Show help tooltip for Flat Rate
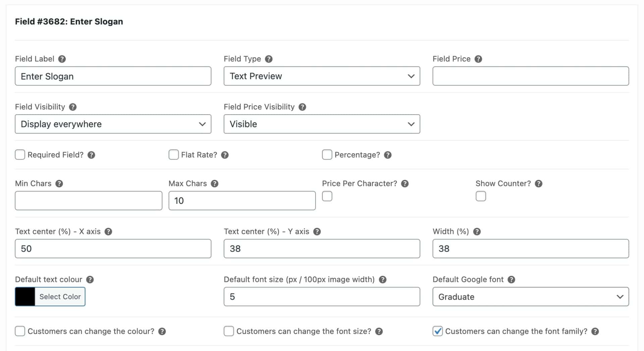This screenshot has height=351, width=644. tap(225, 155)
